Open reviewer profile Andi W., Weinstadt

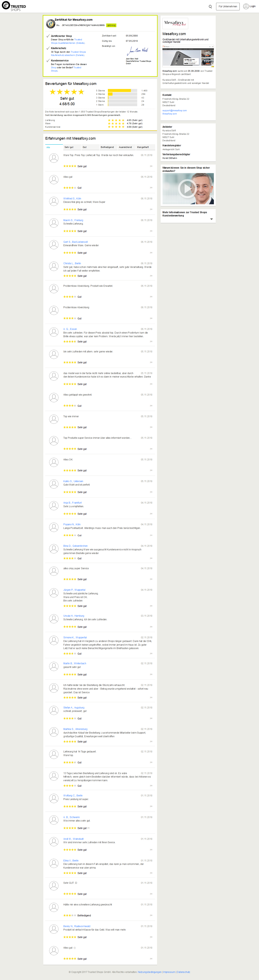coord(73,839)
